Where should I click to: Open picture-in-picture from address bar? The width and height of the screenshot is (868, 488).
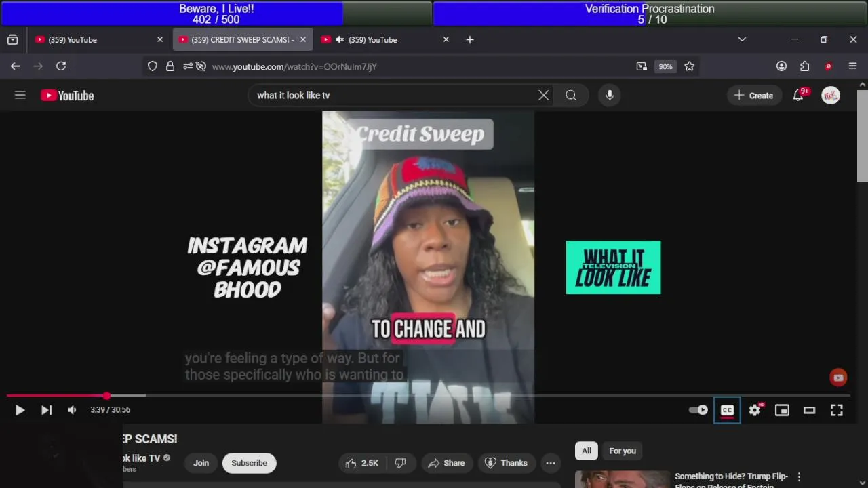click(642, 66)
